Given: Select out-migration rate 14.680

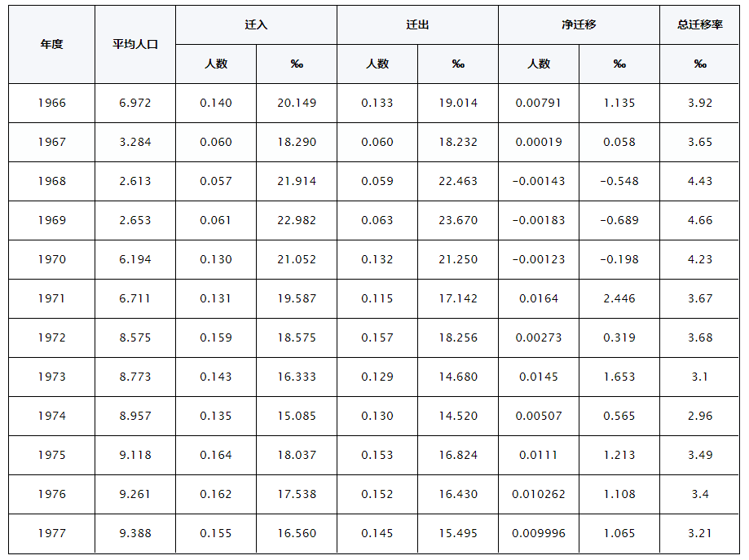Looking at the screenshot, I should (458, 377).
